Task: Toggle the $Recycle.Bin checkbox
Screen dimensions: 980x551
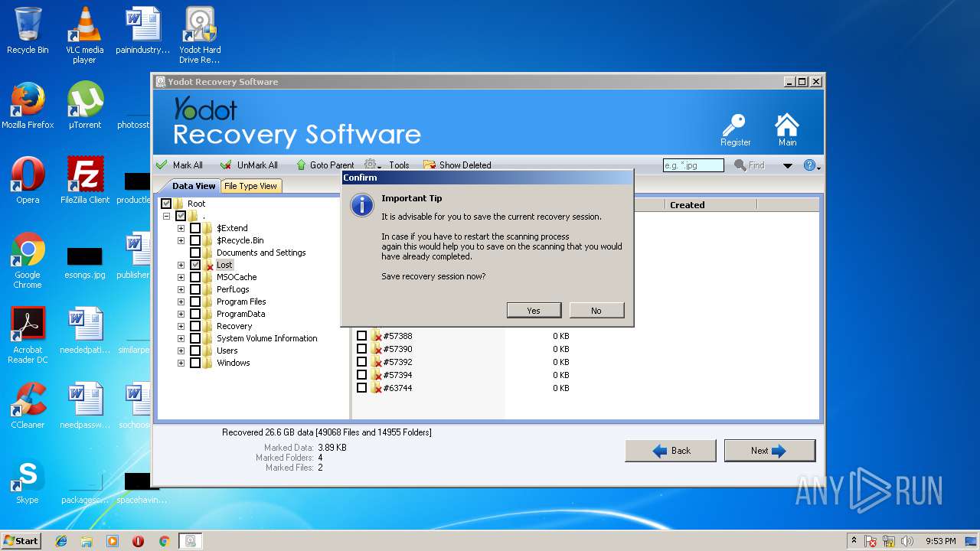Action: coord(195,240)
